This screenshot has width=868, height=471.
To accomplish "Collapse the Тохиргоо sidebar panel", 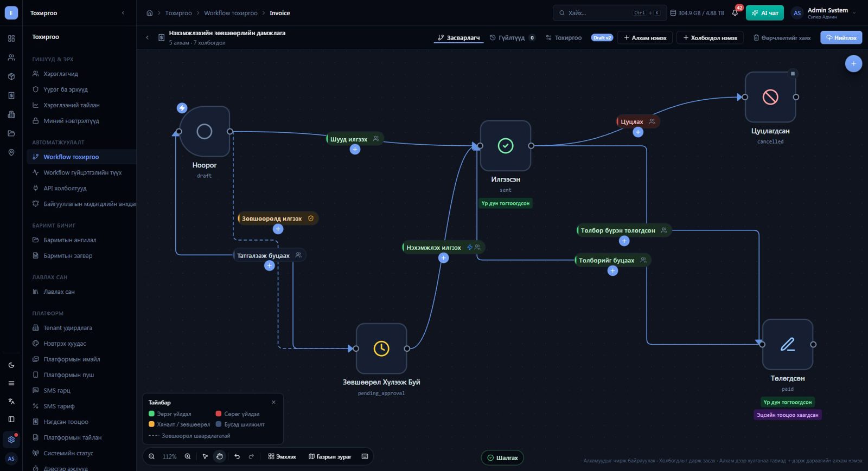I will [123, 12].
